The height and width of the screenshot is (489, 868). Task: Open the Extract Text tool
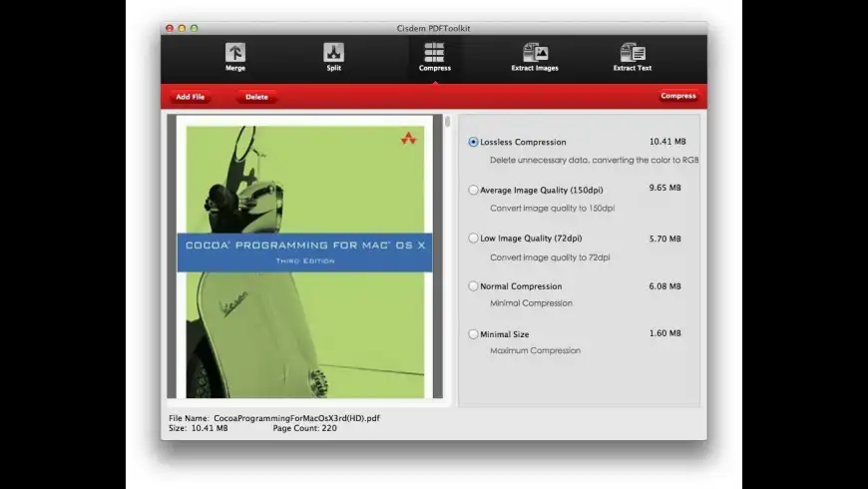pos(633,57)
